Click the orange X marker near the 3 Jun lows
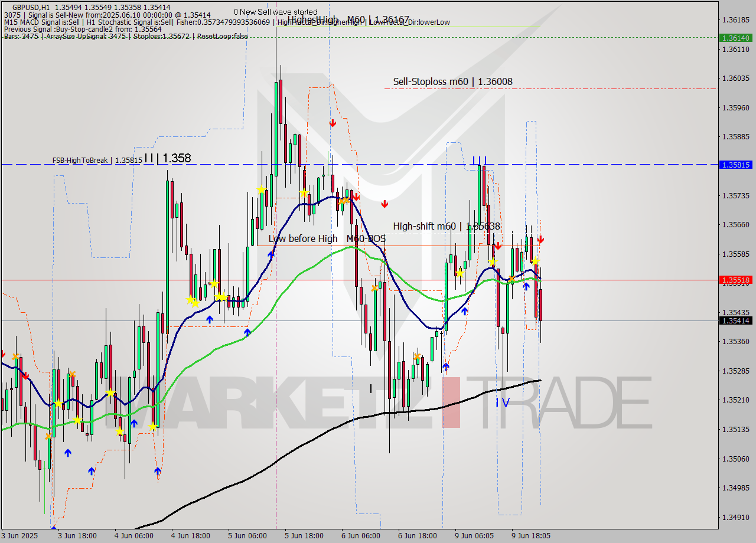The width and height of the screenshot is (756, 543). tap(48, 437)
